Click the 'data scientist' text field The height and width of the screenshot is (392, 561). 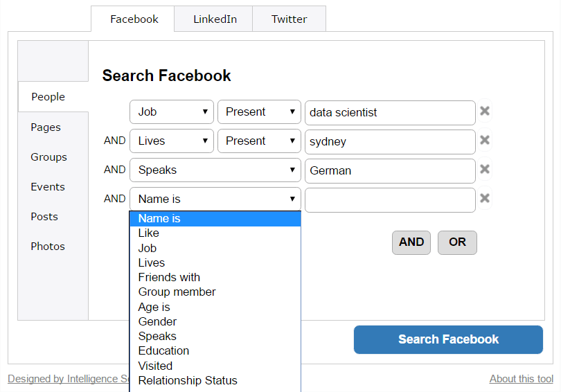coord(390,113)
